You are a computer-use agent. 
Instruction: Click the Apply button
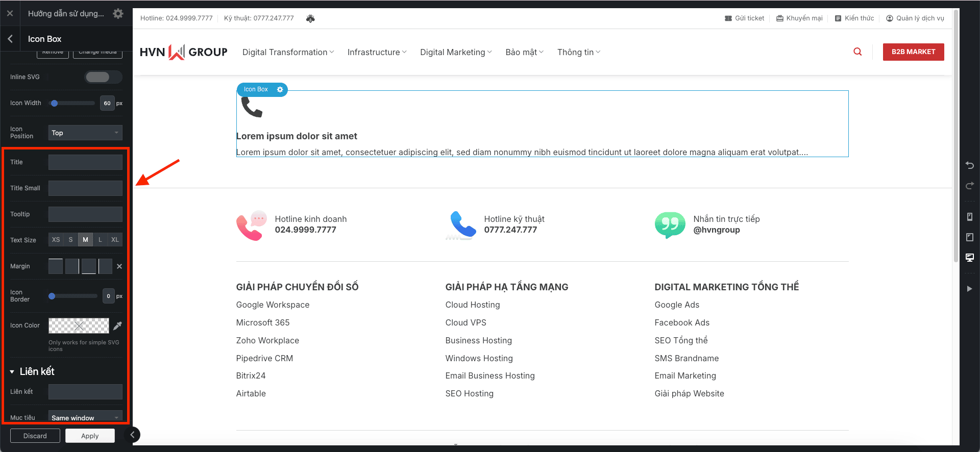pyautogui.click(x=90, y=436)
